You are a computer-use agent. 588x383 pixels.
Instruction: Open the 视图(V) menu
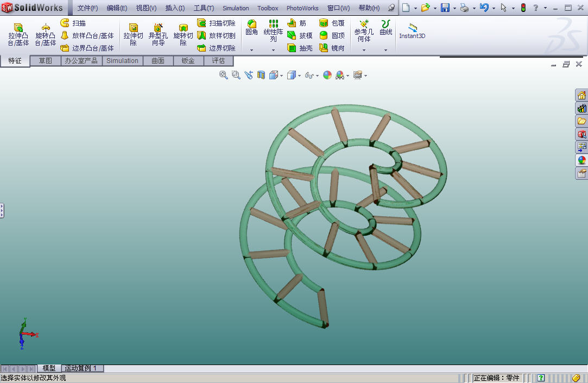pyautogui.click(x=146, y=8)
